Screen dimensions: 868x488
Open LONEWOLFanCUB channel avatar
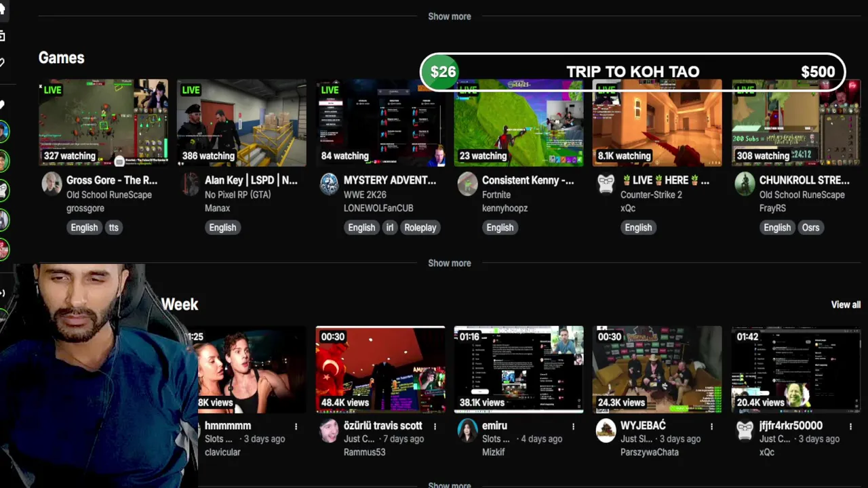pyautogui.click(x=329, y=184)
